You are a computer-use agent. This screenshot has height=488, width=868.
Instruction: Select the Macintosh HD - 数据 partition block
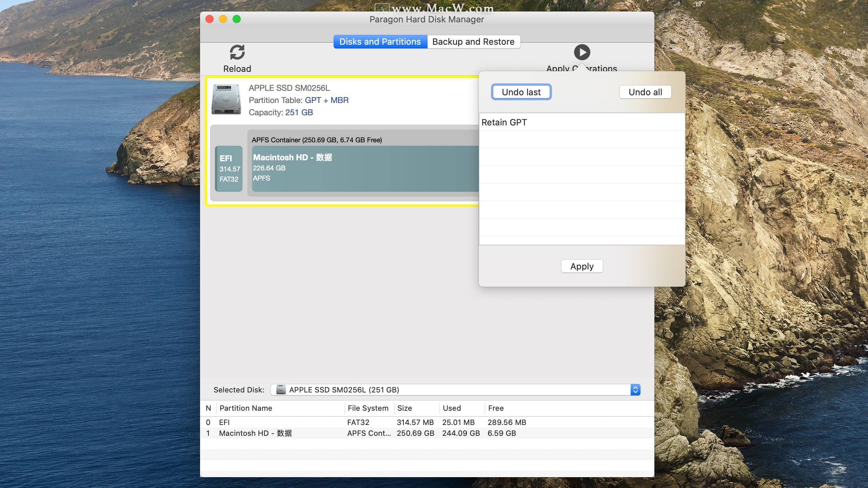(365, 169)
